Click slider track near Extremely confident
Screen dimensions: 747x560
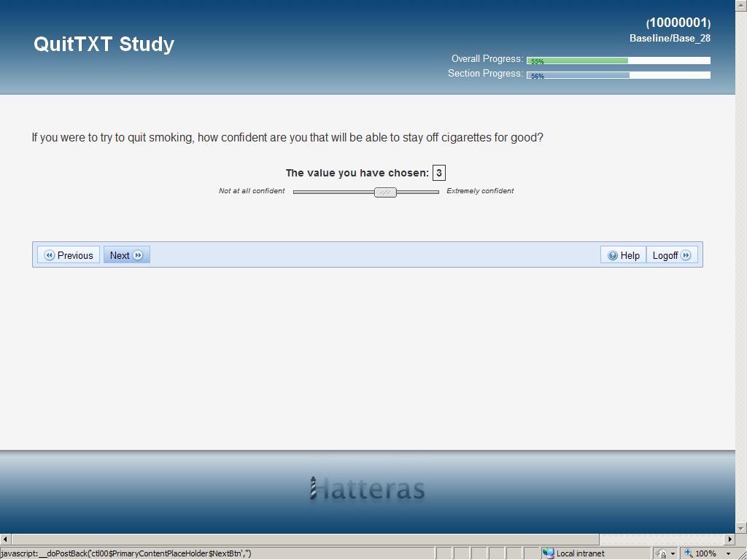click(418, 192)
